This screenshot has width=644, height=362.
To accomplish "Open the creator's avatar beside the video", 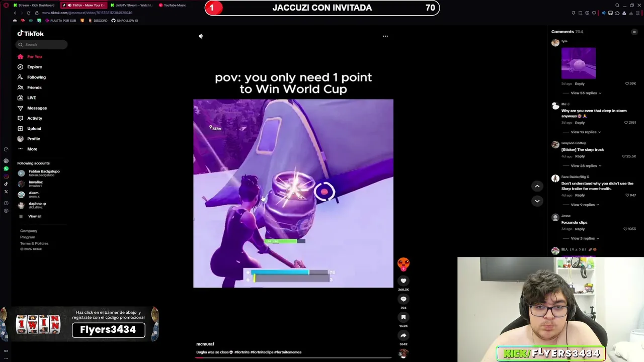I will pyautogui.click(x=404, y=263).
